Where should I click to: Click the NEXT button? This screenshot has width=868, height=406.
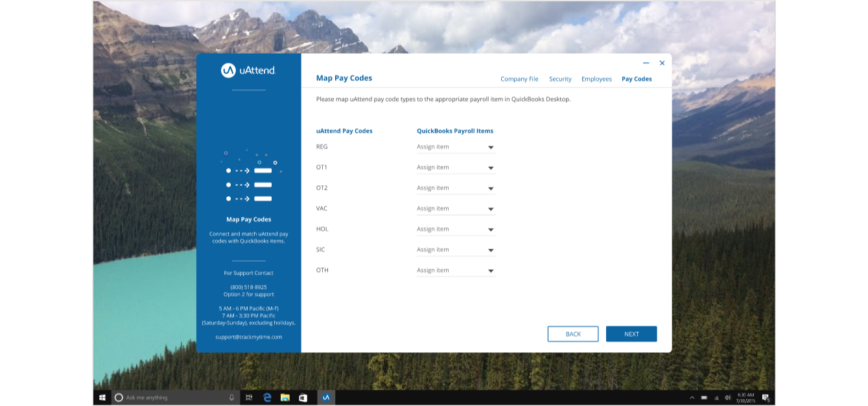coord(631,334)
